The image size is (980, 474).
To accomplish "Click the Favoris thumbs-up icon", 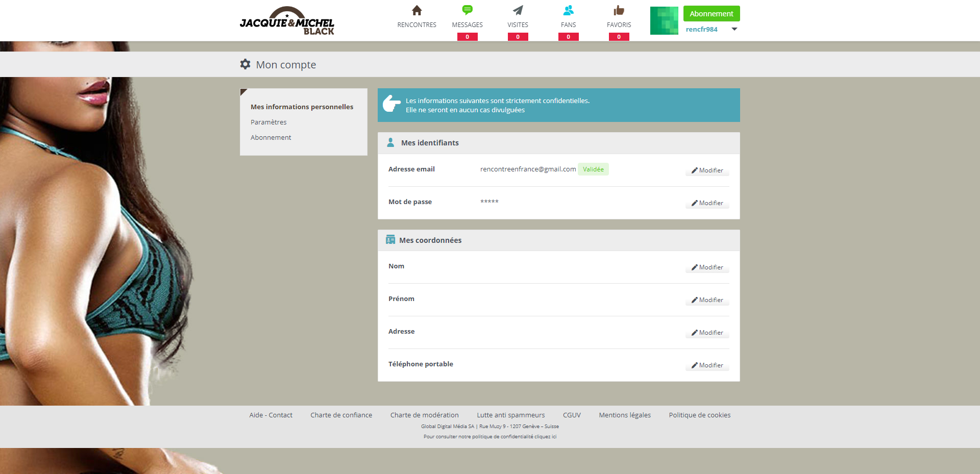I will [619, 10].
